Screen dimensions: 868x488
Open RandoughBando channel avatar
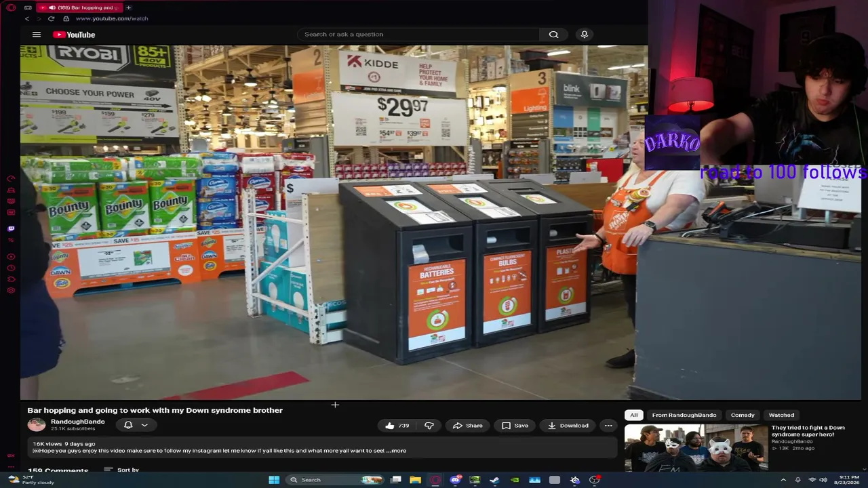tap(37, 425)
